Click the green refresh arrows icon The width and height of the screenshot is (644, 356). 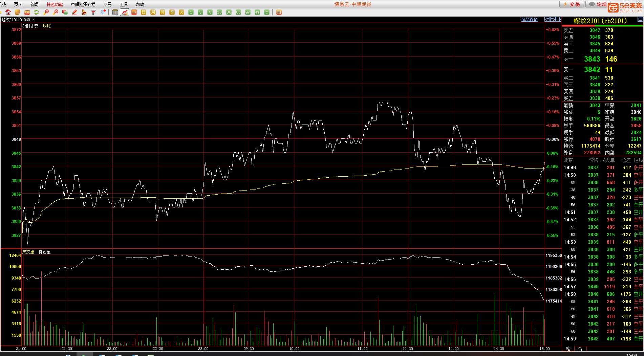37,12
